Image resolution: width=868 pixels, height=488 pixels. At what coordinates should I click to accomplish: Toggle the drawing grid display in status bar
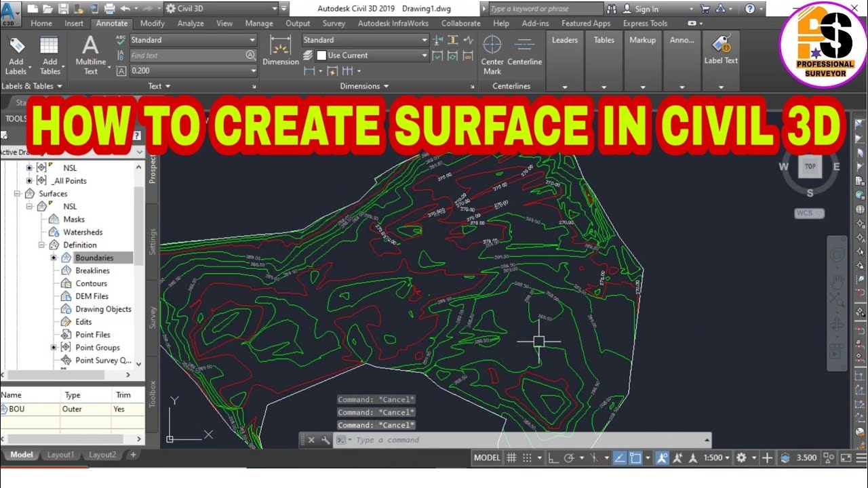coord(512,457)
